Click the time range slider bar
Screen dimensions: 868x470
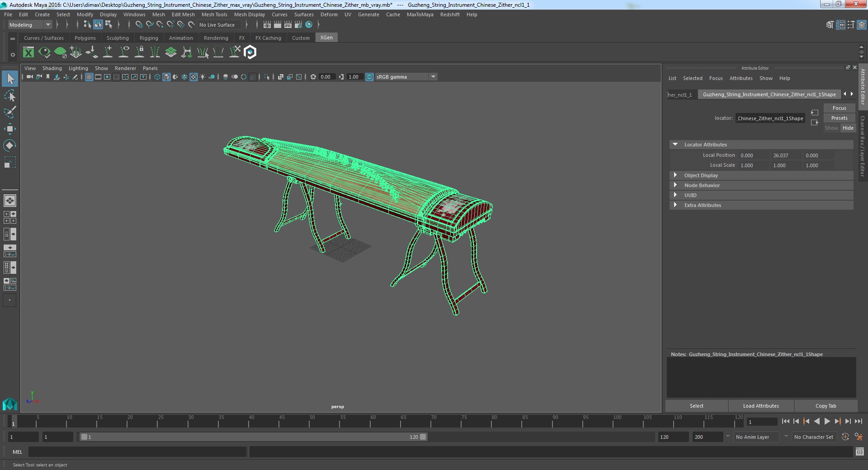click(253, 437)
